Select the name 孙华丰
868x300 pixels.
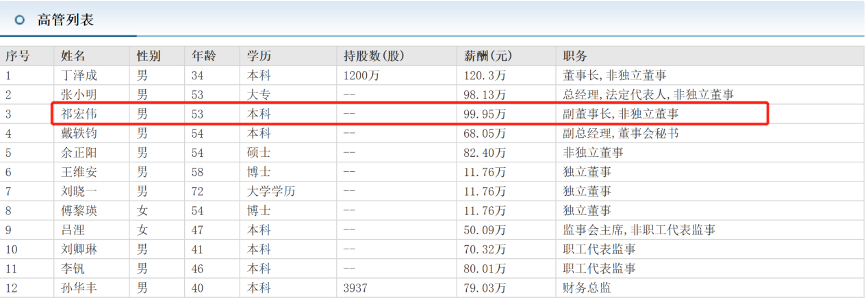[79, 288]
